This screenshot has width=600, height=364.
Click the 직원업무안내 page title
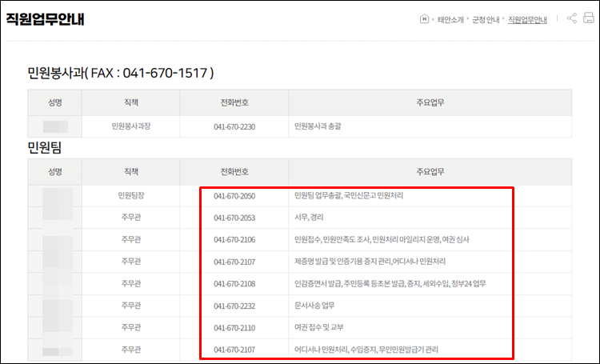(45, 19)
